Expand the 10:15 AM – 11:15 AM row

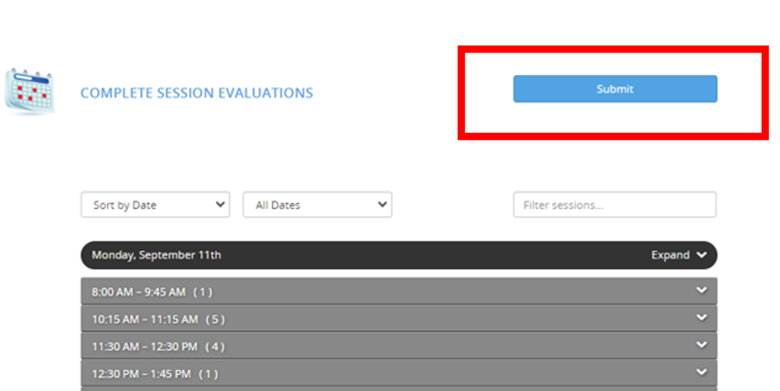coord(399,319)
